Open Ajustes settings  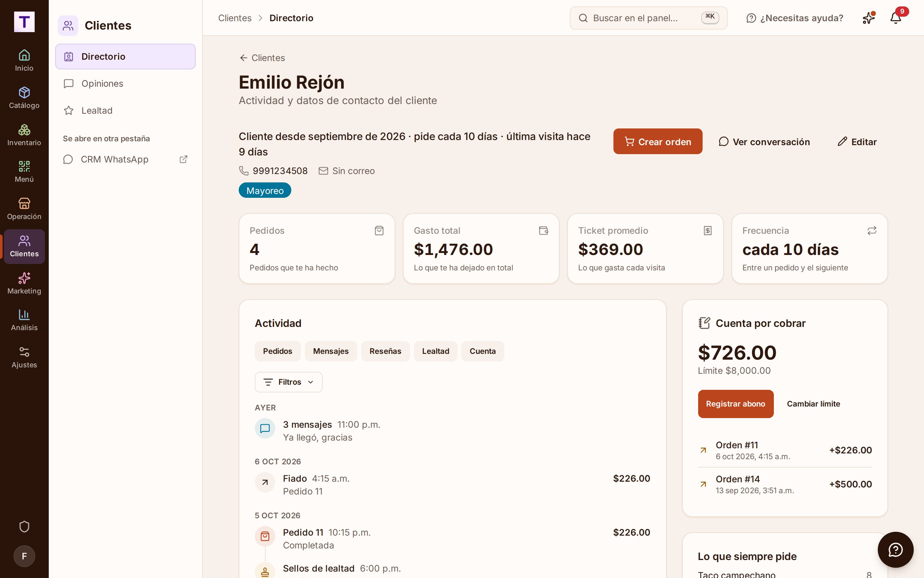tap(24, 357)
